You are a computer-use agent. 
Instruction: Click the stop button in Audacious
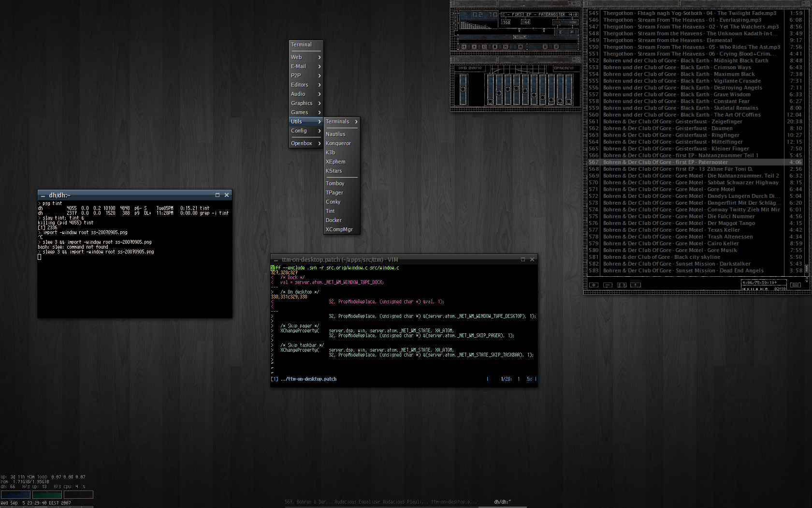(495, 47)
